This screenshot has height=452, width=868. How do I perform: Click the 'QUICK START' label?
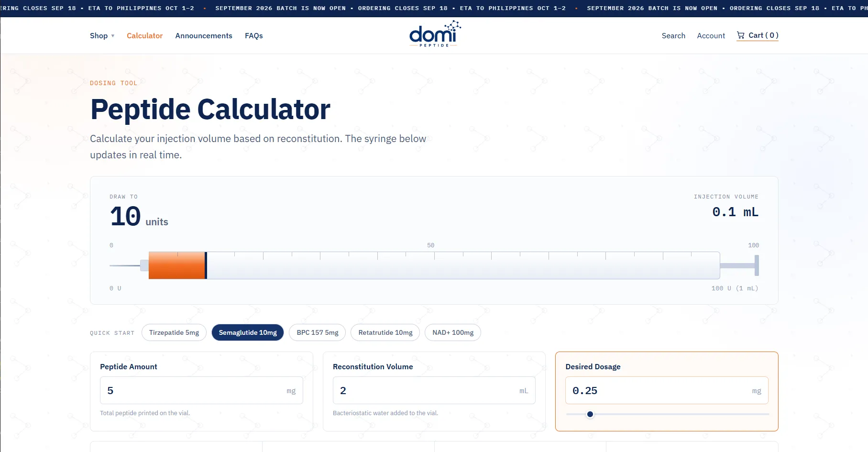(x=112, y=333)
